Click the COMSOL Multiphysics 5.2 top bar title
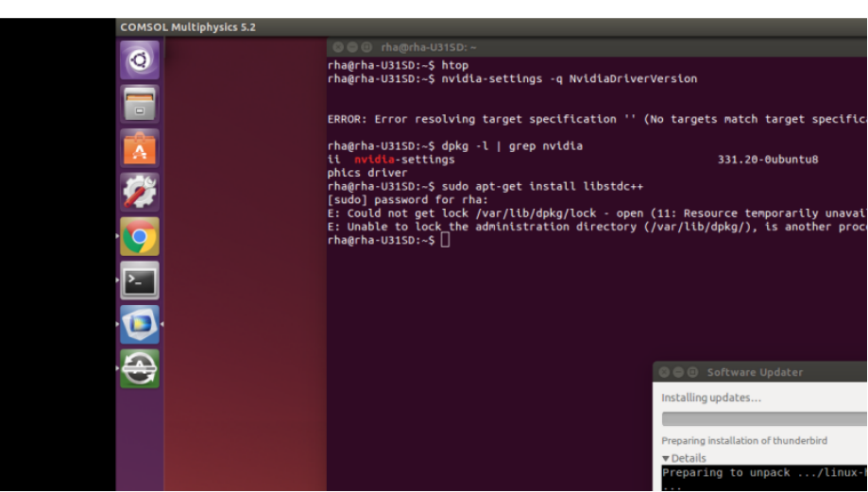 click(x=188, y=27)
